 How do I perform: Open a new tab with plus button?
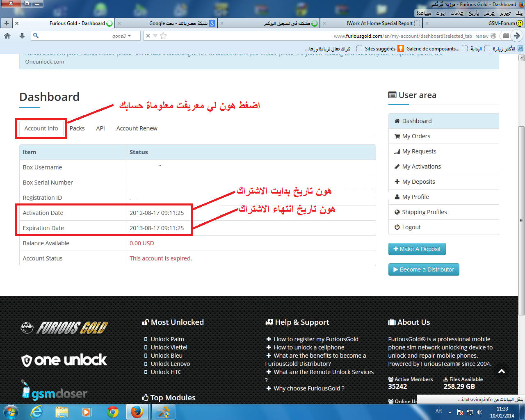click(x=6, y=23)
